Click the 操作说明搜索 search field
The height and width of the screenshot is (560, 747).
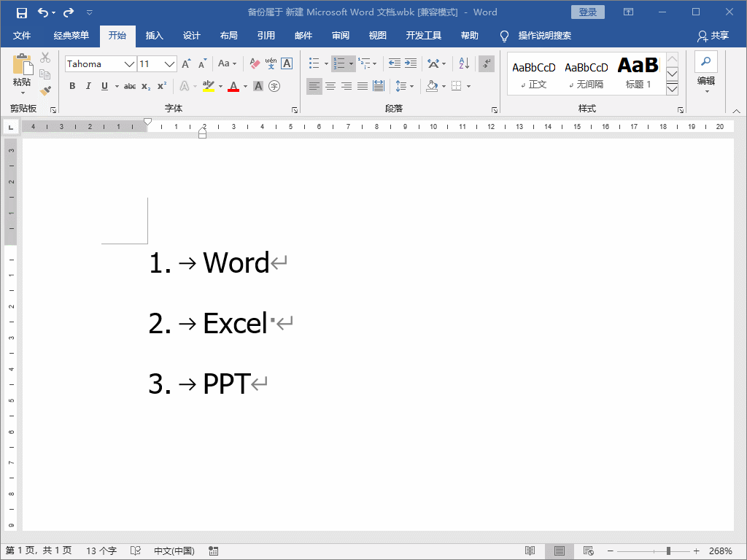point(544,36)
